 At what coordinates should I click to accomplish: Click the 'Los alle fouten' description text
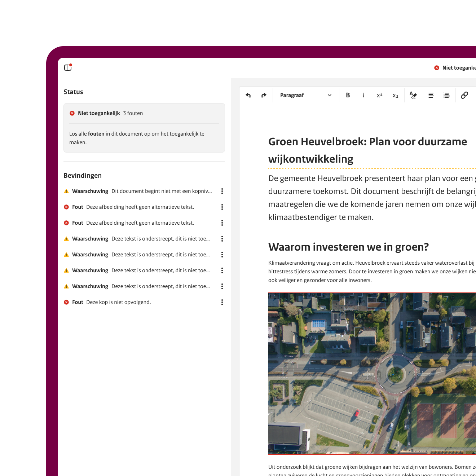point(137,138)
